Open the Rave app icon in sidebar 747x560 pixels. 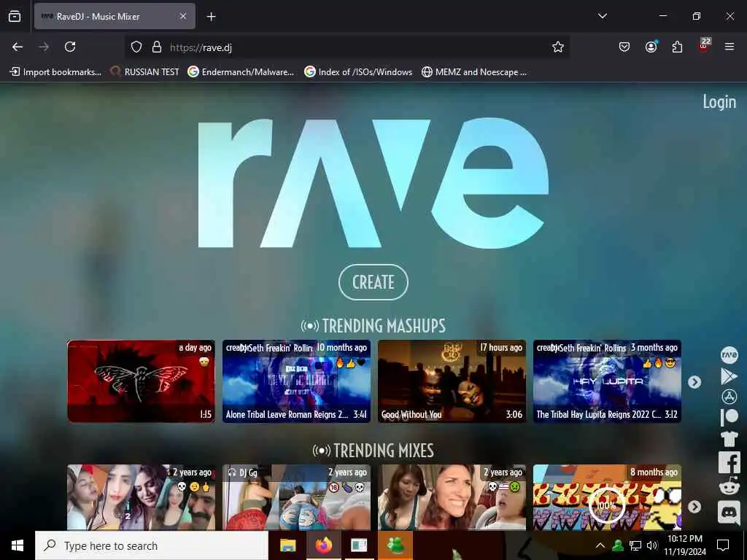pyautogui.click(x=729, y=355)
